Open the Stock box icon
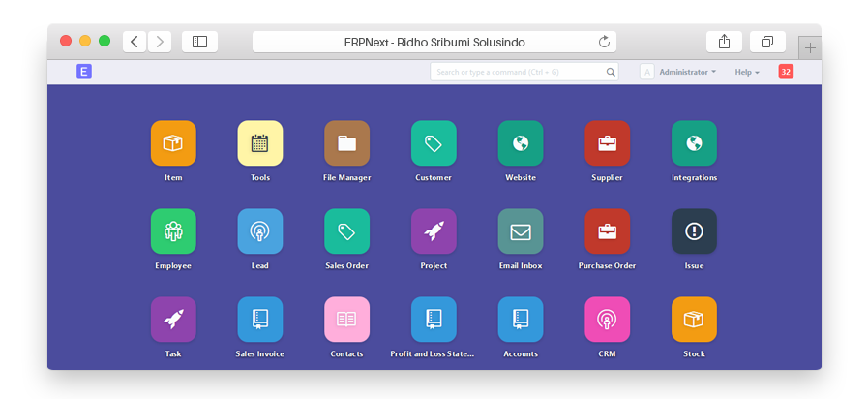868x399 pixels. pos(694,320)
